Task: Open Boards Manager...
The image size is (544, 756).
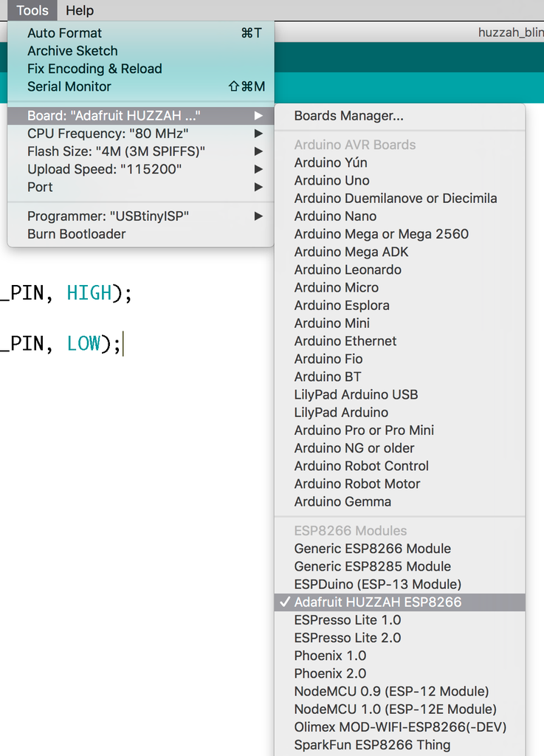Action: click(348, 116)
